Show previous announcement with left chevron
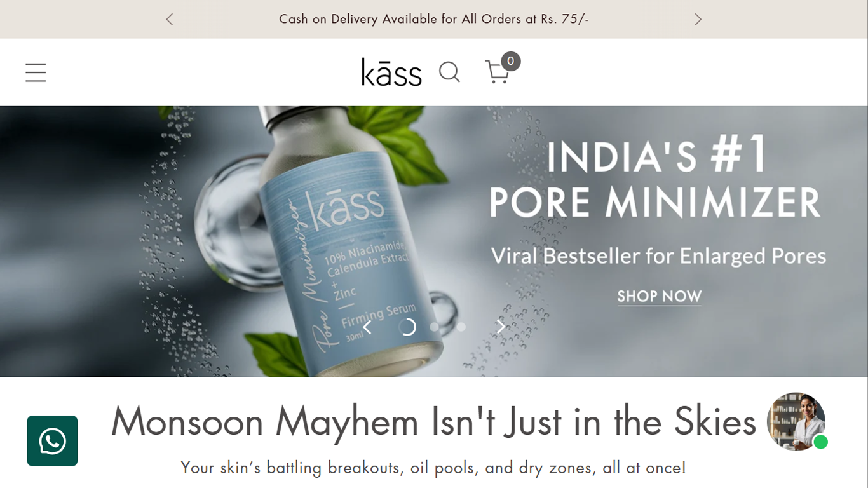This screenshot has width=868, height=488. 170,19
